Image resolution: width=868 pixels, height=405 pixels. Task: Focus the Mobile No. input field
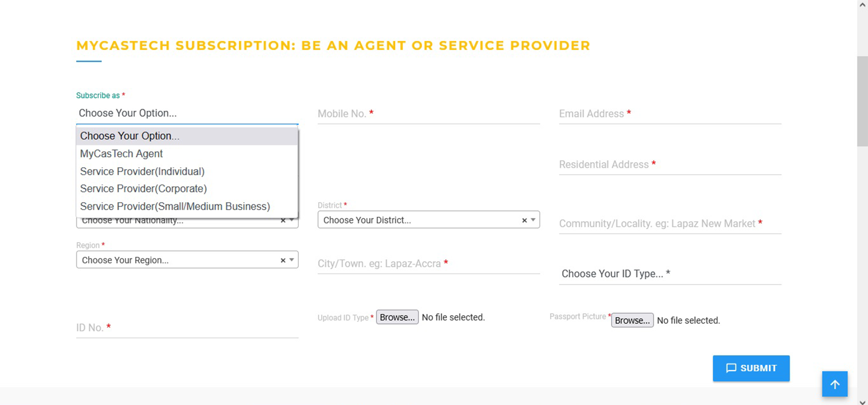click(428, 114)
